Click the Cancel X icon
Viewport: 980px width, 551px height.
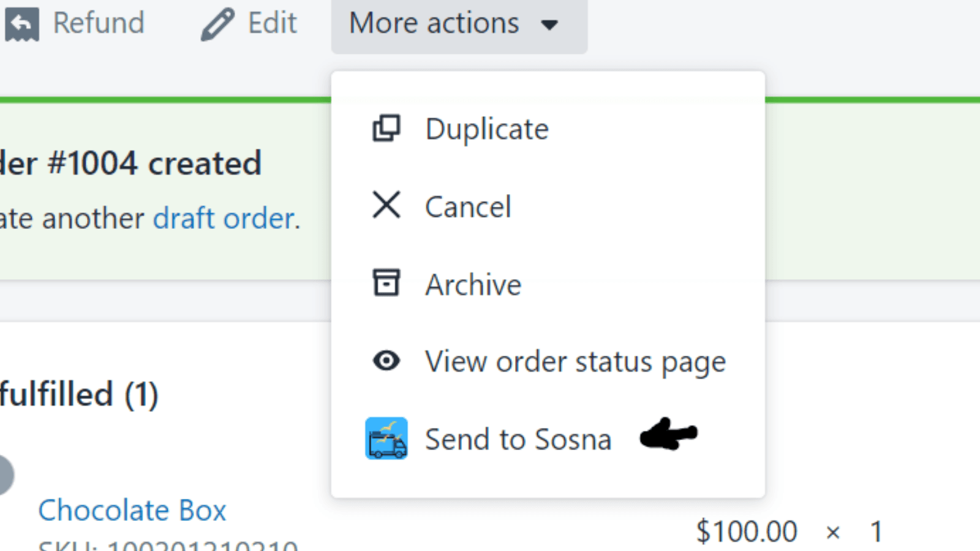tap(385, 206)
